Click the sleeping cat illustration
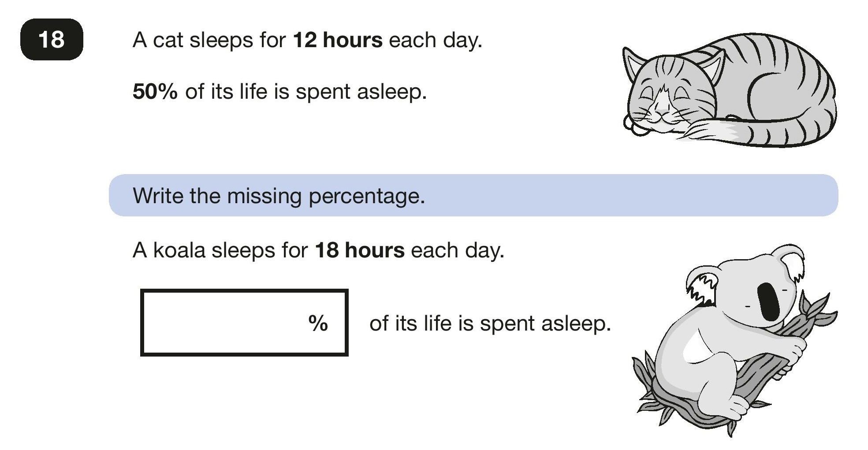The width and height of the screenshot is (868, 450). coord(729,90)
